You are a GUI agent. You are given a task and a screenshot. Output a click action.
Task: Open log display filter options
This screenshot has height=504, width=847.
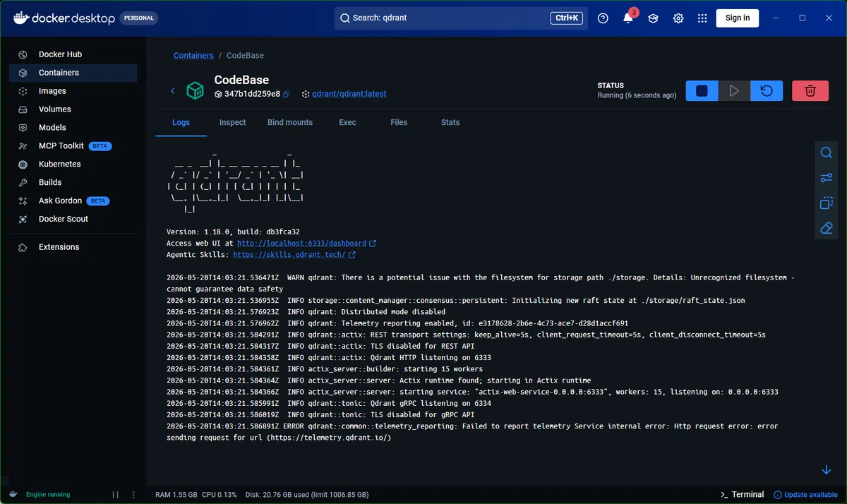[x=826, y=179]
